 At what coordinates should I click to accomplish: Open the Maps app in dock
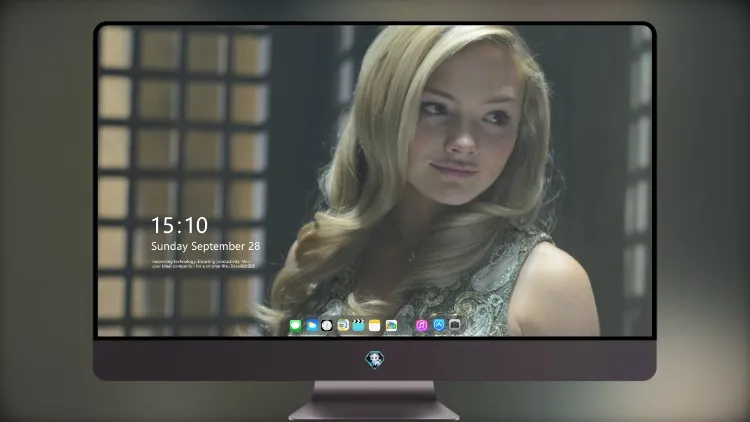coord(343,325)
